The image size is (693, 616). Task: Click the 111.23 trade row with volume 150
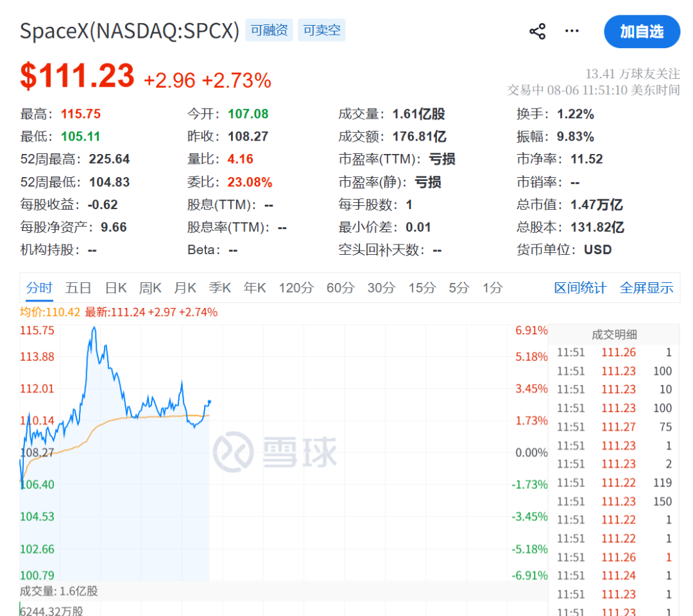pos(614,502)
